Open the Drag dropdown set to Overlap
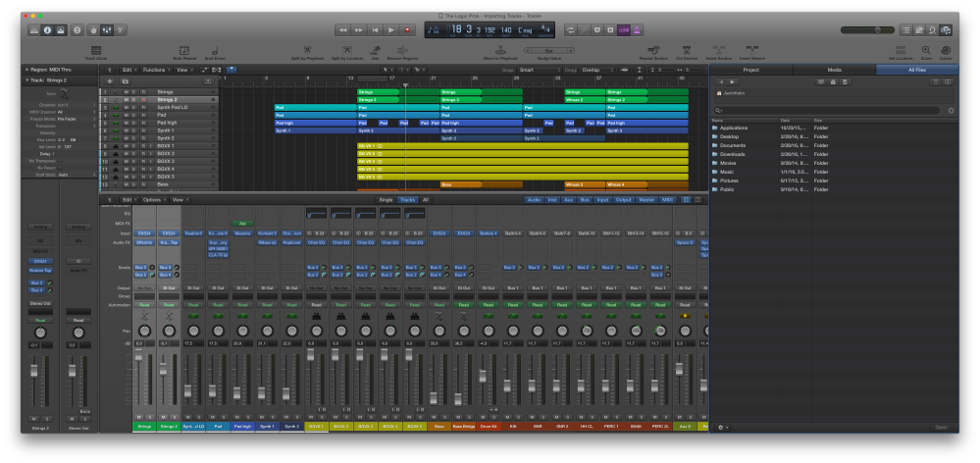This screenshot has height=463, width=980. (x=594, y=71)
